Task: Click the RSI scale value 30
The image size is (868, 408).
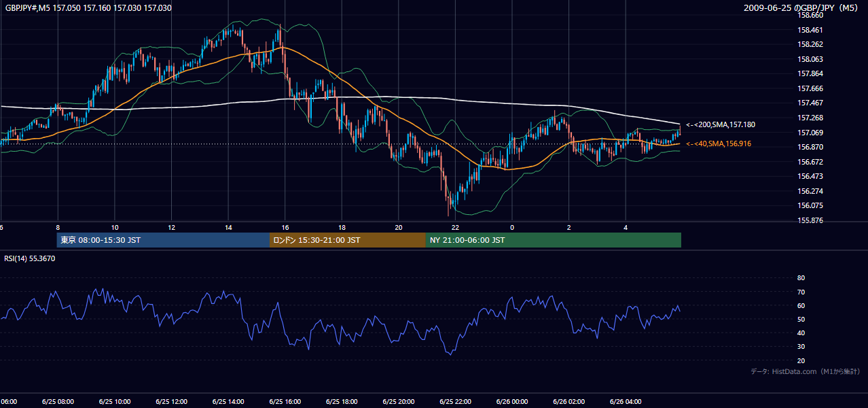Action: 801,347
